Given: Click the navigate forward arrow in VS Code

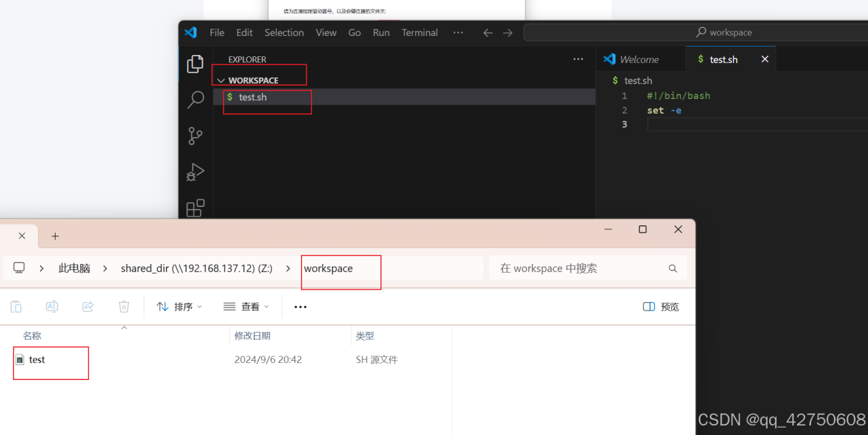Looking at the screenshot, I should tap(508, 33).
